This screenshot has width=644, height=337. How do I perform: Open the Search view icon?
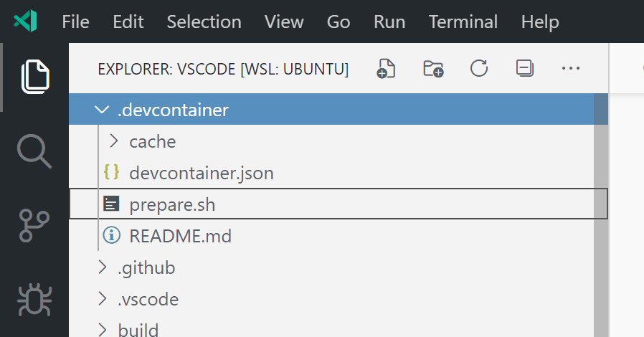click(34, 151)
